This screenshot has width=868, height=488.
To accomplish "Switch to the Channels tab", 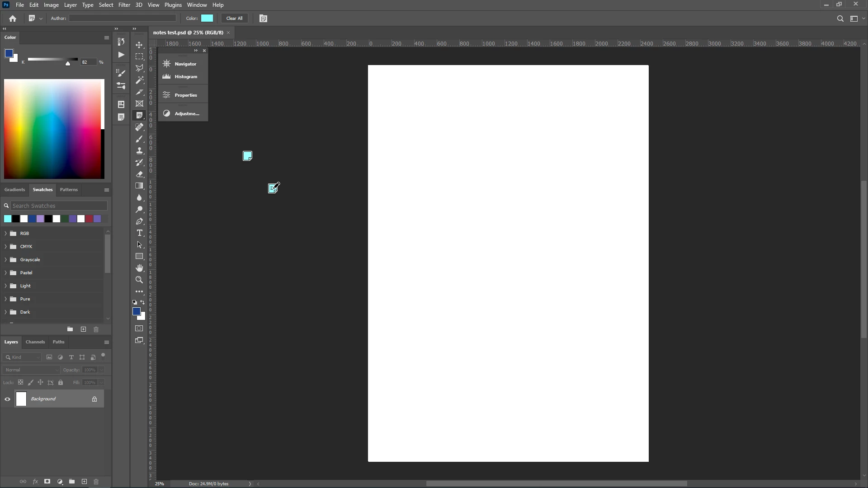I will [35, 342].
